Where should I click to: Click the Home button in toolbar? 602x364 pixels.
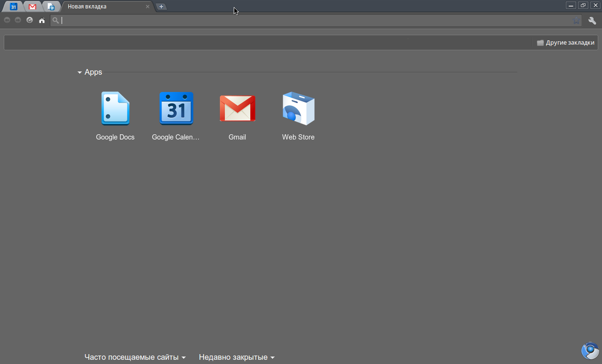42,20
